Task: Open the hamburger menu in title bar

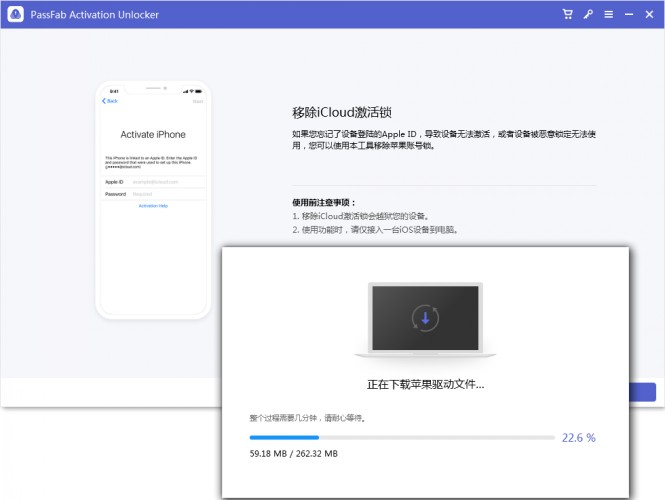Action: click(609, 14)
